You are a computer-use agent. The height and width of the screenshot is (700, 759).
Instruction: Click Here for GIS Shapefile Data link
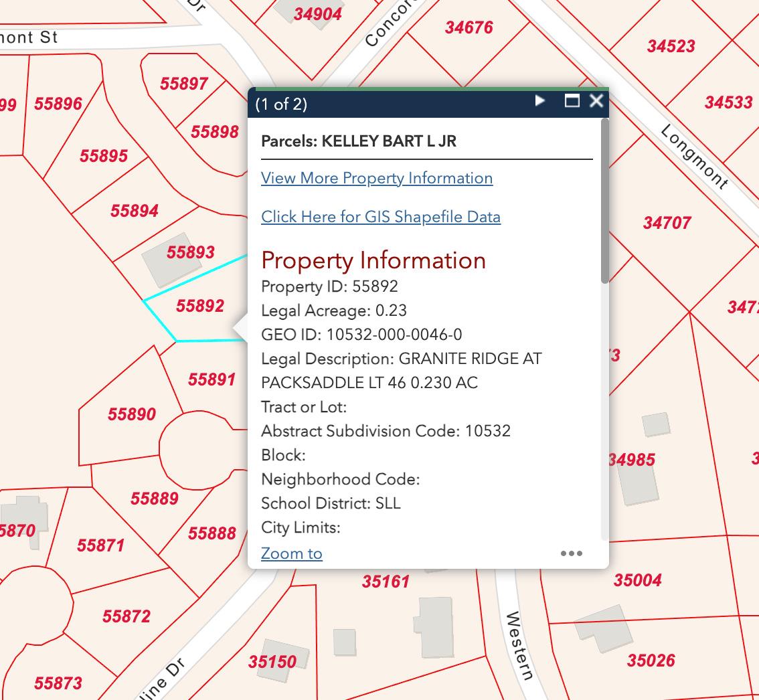pyautogui.click(x=381, y=217)
